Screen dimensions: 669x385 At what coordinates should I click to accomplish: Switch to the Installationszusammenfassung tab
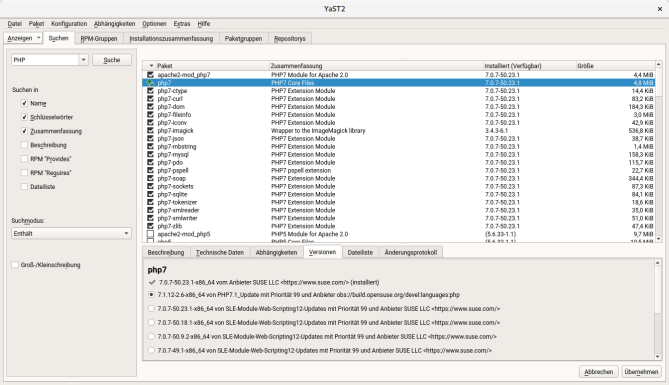(x=171, y=38)
